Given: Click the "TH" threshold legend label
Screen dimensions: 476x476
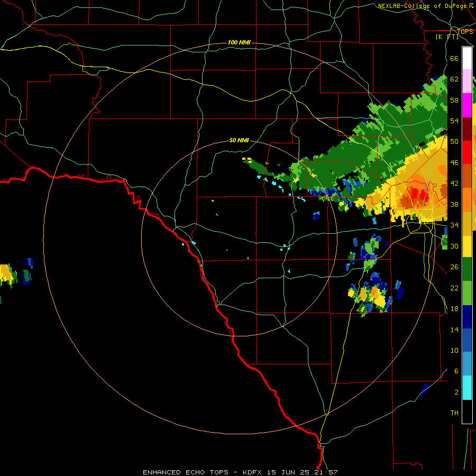Looking at the screenshot, I should [454, 413].
